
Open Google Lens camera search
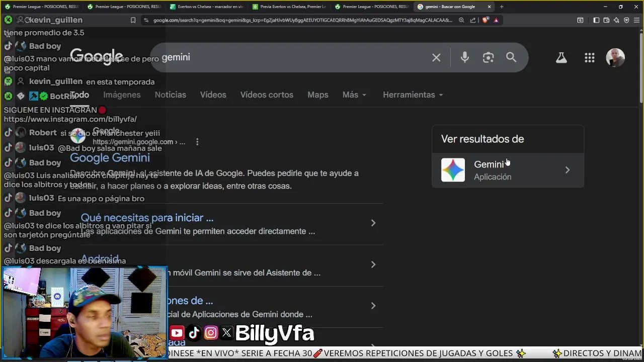coord(488,57)
